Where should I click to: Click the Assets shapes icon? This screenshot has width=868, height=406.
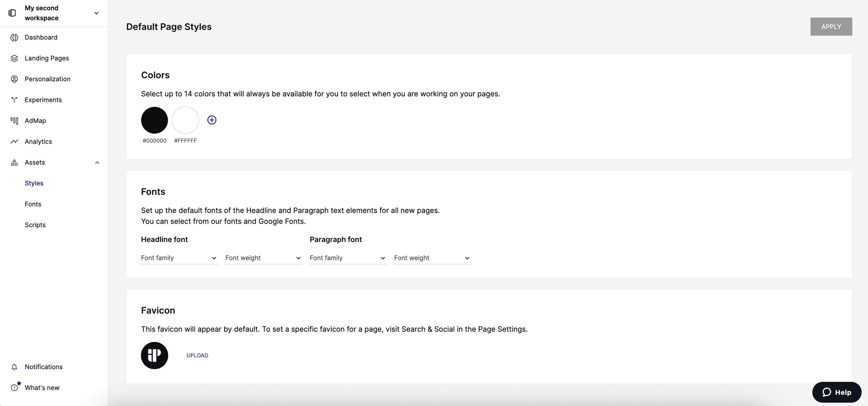tap(14, 163)
